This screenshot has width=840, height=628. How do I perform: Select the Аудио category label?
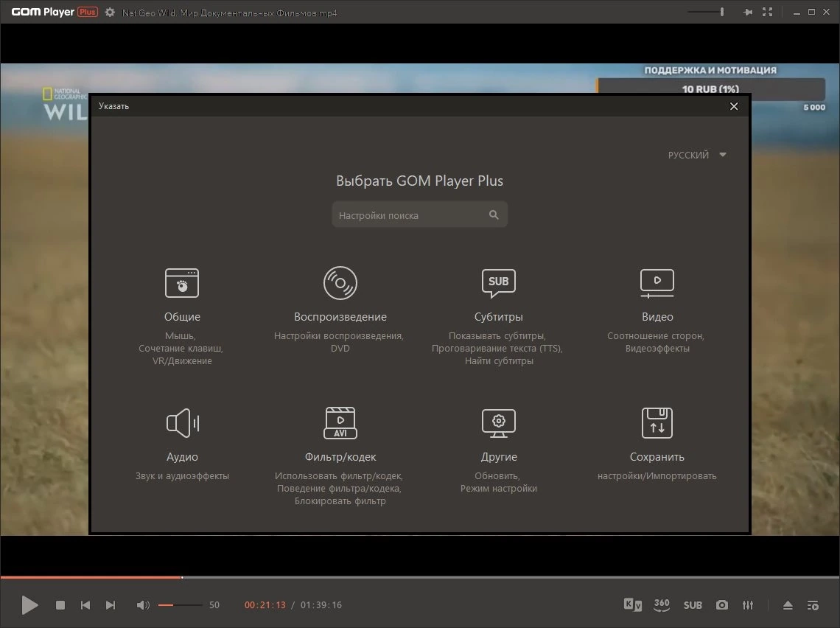(182, 456)
